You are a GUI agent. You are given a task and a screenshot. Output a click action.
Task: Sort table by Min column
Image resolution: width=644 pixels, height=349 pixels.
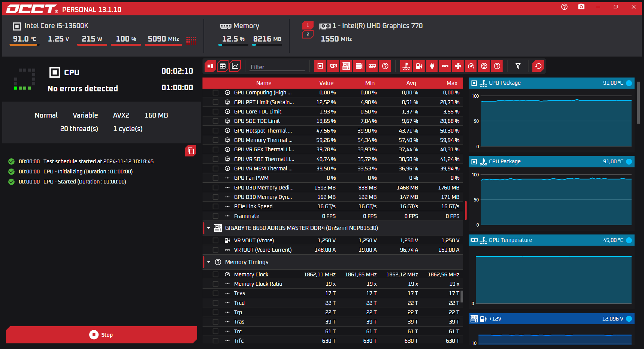[x=370, y=83]
